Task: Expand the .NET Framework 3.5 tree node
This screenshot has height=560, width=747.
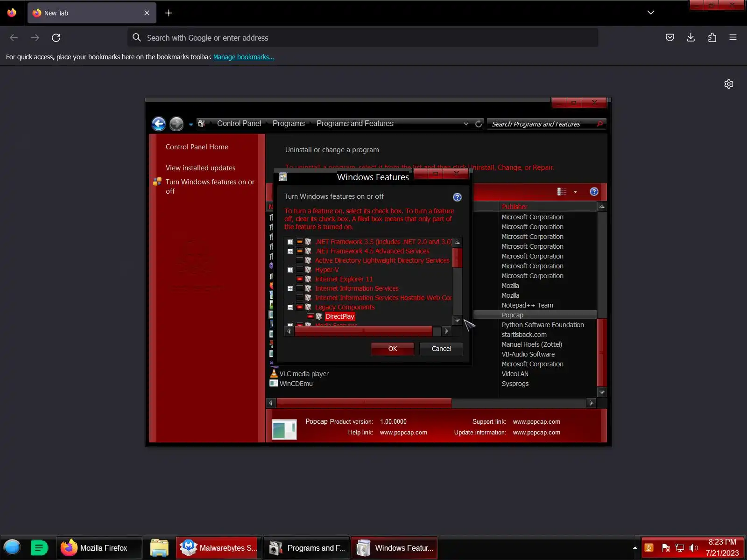Action: pyautogui.click(x=290, y=242)
